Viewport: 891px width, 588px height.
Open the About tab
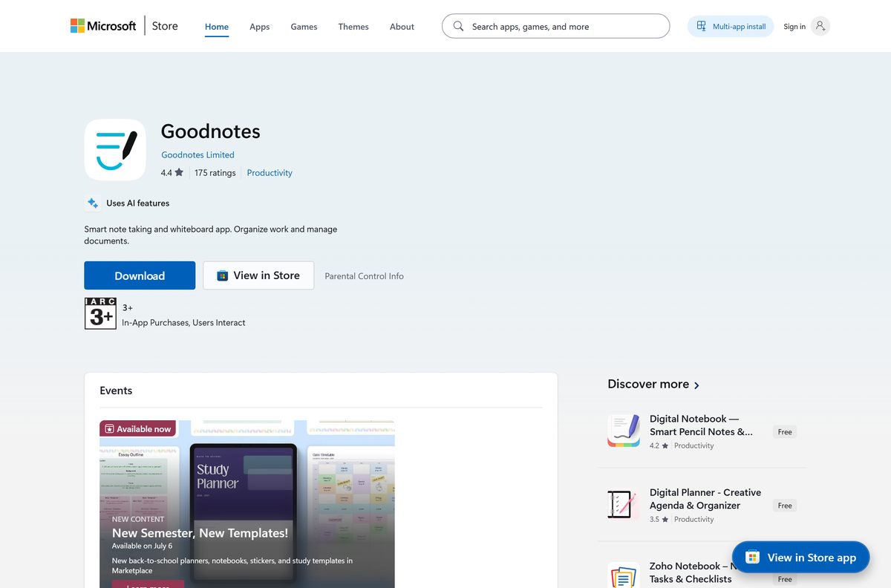402,27
